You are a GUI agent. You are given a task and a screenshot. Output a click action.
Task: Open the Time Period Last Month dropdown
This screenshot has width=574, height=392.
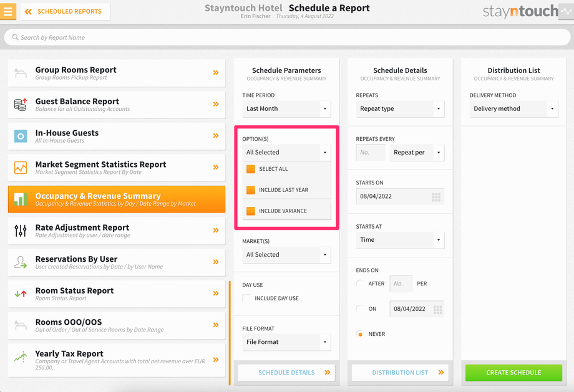pyautogui.click(x=286, y=108)
